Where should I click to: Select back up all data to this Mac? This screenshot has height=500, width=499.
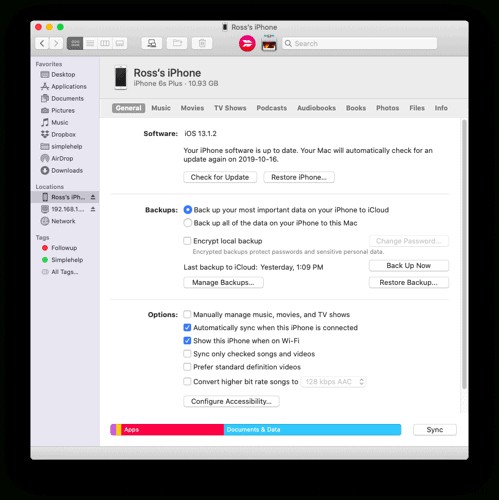pyautogui.click(x=188, y=223)
